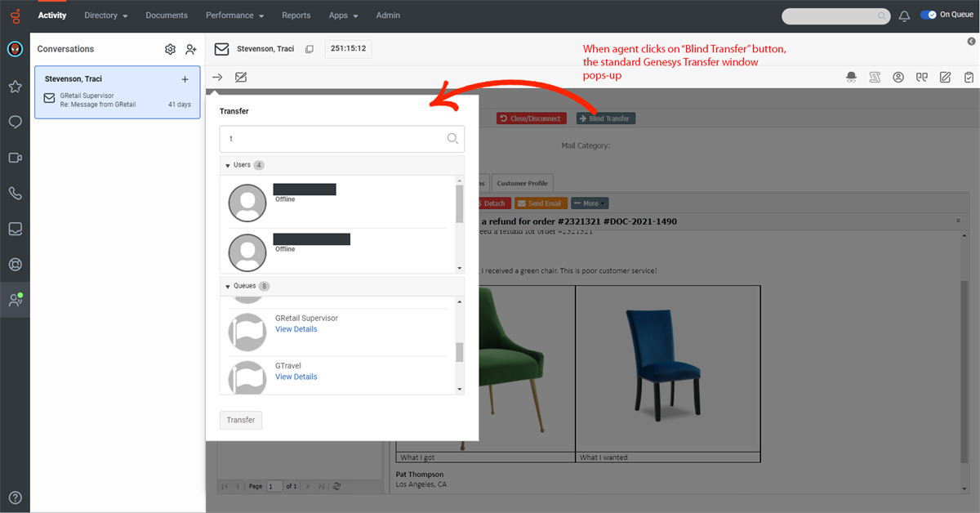Open chat bubble in left sidebar
980x513 pixels.
(15, 122)
